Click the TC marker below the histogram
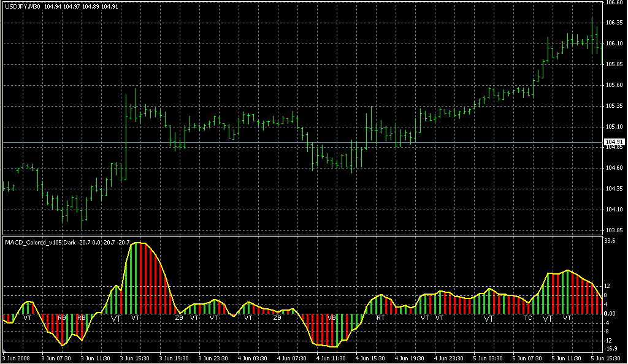The height and width of the screenshot is (364, 628). click(528, 318)
